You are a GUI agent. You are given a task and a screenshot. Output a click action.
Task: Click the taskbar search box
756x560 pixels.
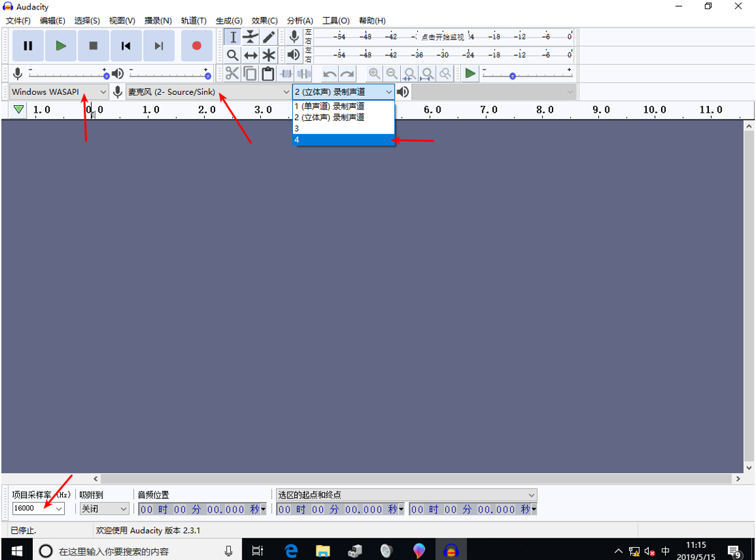coord(137,551)
